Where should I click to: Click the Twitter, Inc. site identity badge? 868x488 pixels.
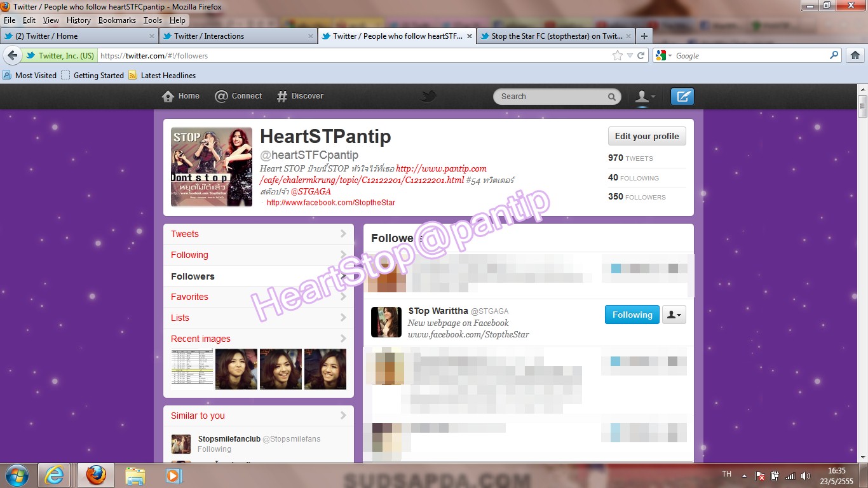60,55
